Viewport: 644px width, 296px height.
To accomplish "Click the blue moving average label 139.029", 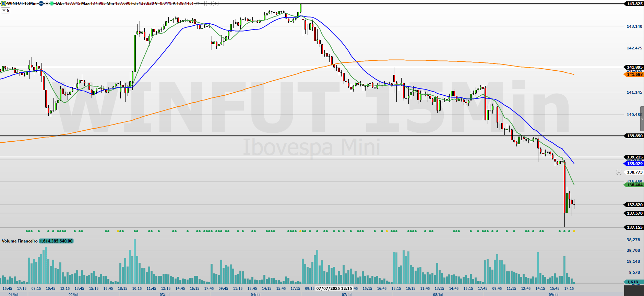I will tap(634, 164).
